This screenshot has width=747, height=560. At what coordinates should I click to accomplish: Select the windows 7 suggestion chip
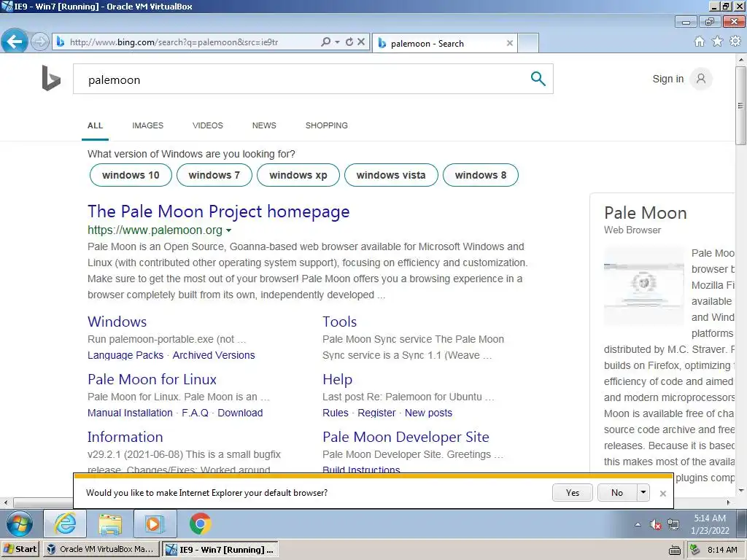(x=214, y=175)
